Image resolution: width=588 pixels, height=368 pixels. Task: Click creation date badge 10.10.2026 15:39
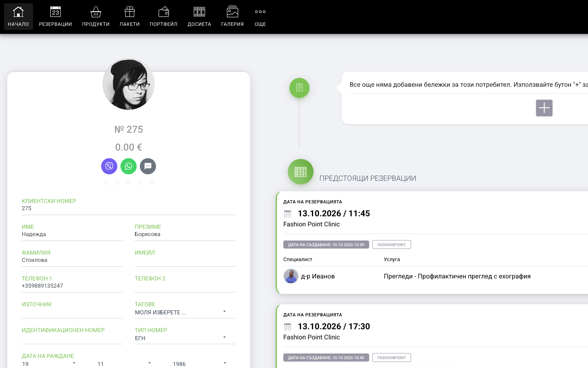pos(326,245)
